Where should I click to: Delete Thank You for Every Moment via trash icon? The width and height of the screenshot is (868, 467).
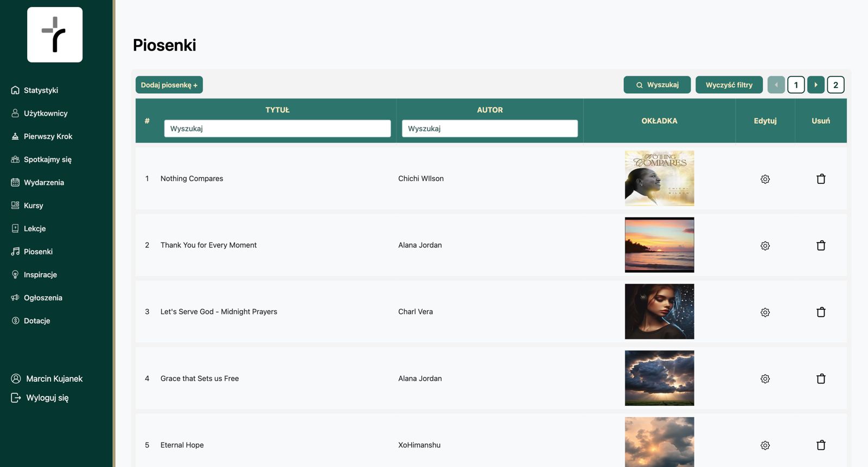821,245
